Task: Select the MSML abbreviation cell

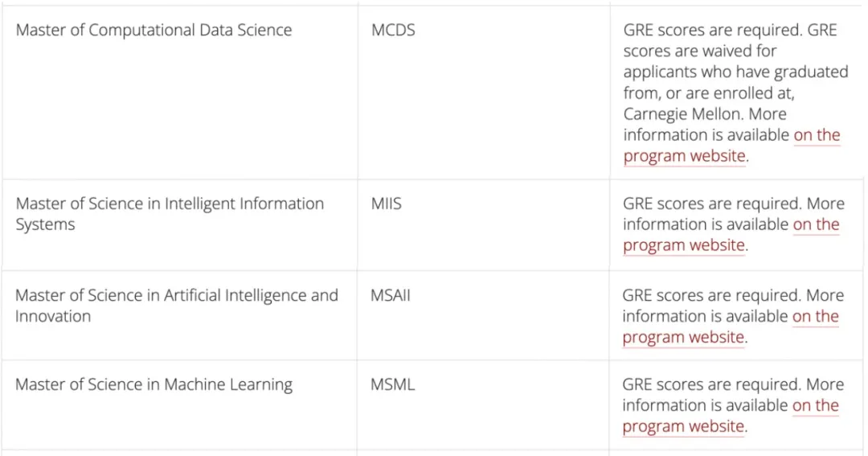Action: [392, 384]
